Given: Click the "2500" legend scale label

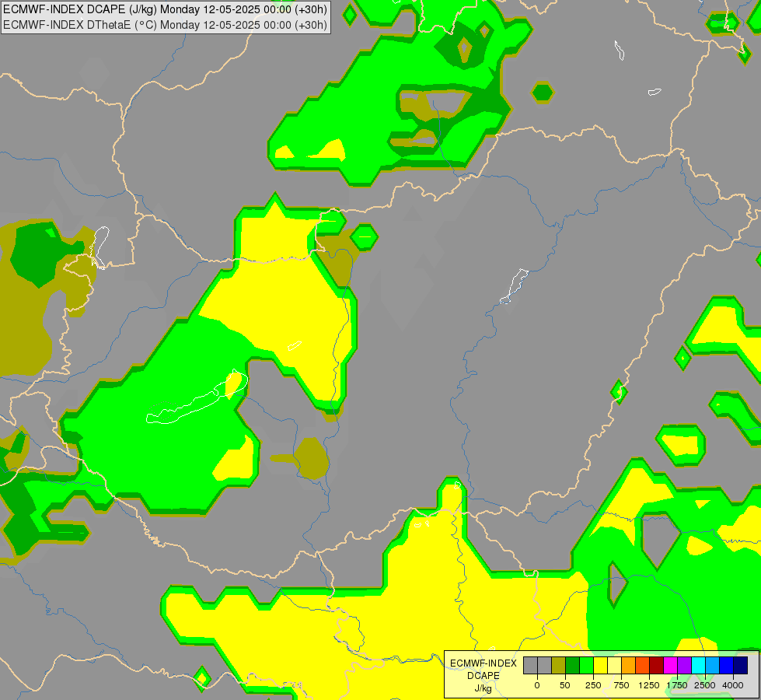Looking at the screenshot, I should click(x=705, y=685).
